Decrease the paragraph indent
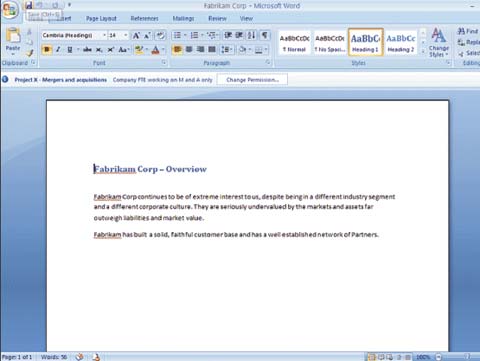Screen dimensions: 480x361 tap(228, 35)
